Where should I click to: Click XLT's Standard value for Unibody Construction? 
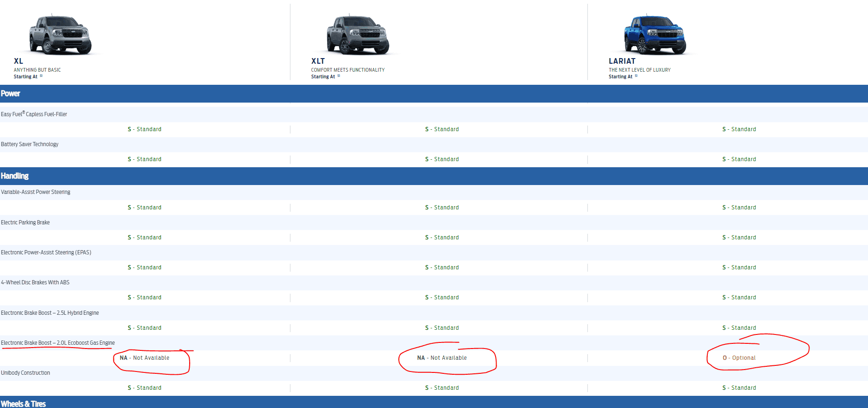[442, 388]
